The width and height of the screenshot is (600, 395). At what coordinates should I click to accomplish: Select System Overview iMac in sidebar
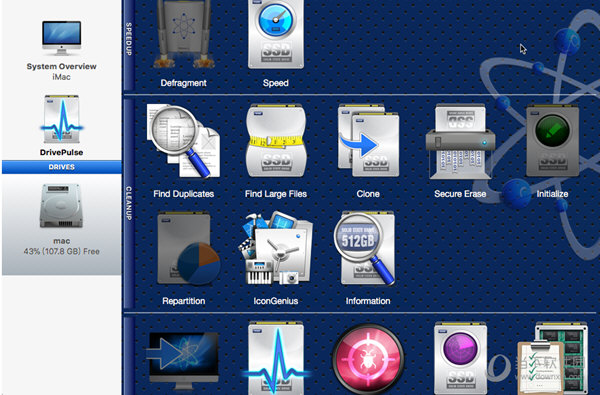(x=62, y=51)
